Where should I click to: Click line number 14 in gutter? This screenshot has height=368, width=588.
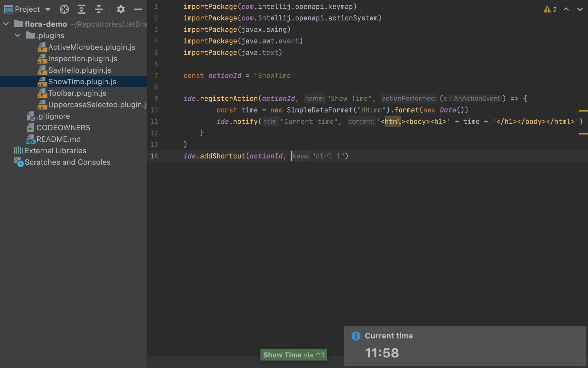(x=154, y=156)
